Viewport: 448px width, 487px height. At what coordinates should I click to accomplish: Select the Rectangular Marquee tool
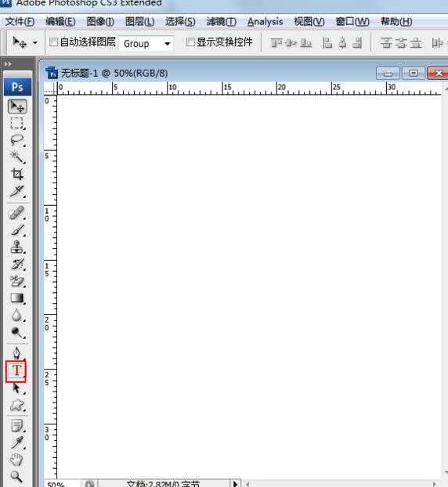(x=17, y=123)
